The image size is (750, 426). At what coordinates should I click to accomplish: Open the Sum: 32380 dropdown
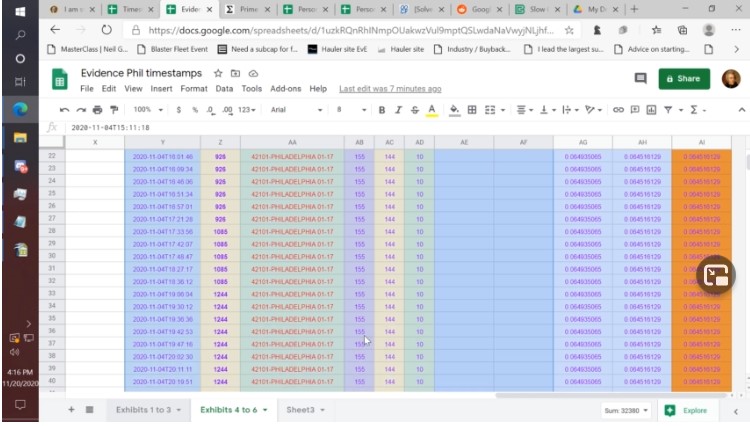(626, 410)
